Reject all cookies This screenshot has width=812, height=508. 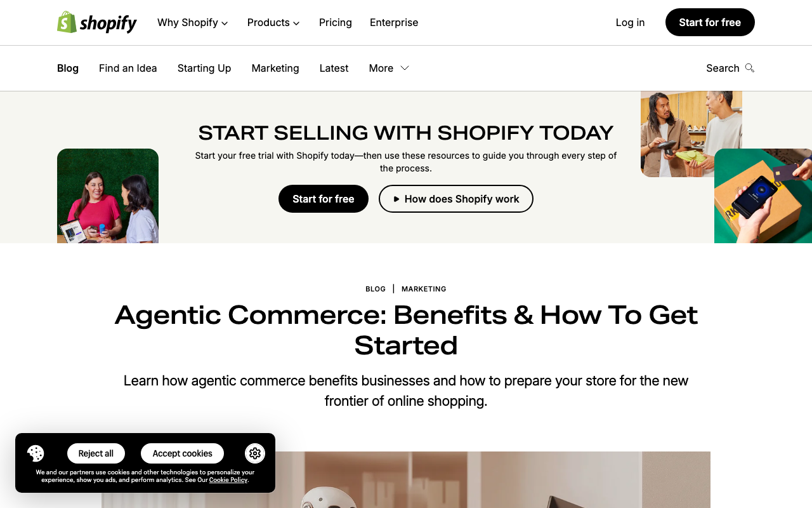click(x=95, y=453)
